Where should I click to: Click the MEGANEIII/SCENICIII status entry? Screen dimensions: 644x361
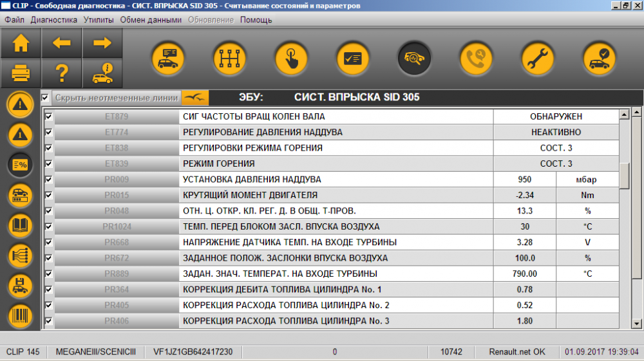pos(96,352)
